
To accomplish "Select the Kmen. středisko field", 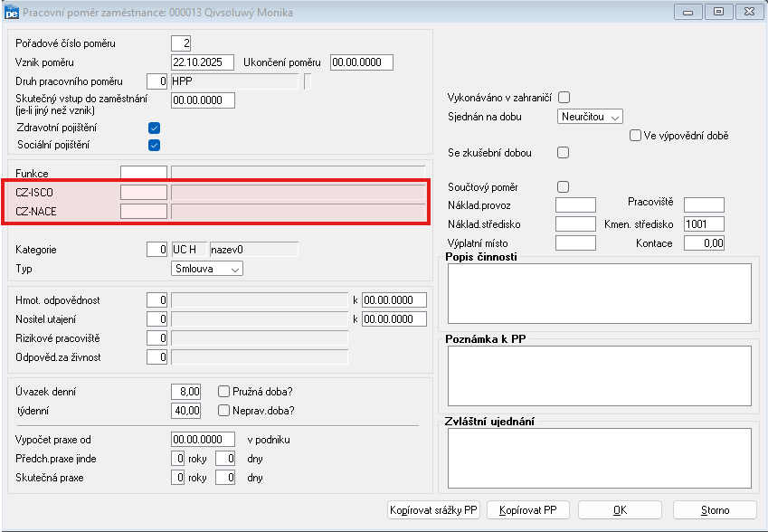I will [704, 223].
